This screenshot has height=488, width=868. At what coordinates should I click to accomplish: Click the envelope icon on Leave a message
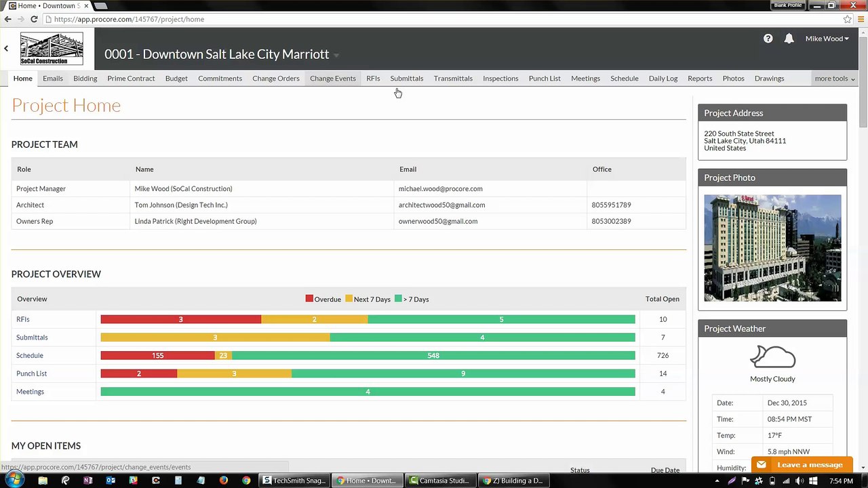[x=762, y=464]
